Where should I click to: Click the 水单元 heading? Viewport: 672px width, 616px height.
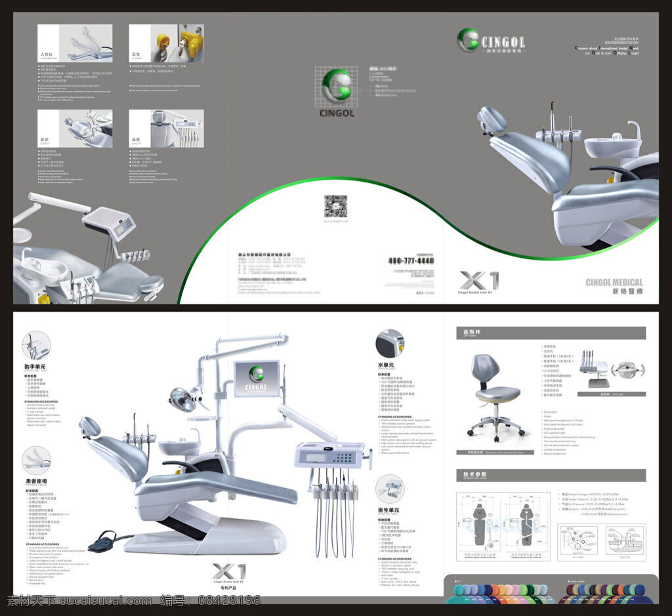(386, 365)
